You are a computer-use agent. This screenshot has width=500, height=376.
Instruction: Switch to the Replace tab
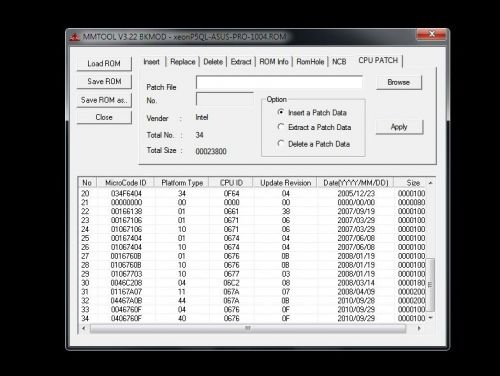pyautogui.click(x=183, y=62)
